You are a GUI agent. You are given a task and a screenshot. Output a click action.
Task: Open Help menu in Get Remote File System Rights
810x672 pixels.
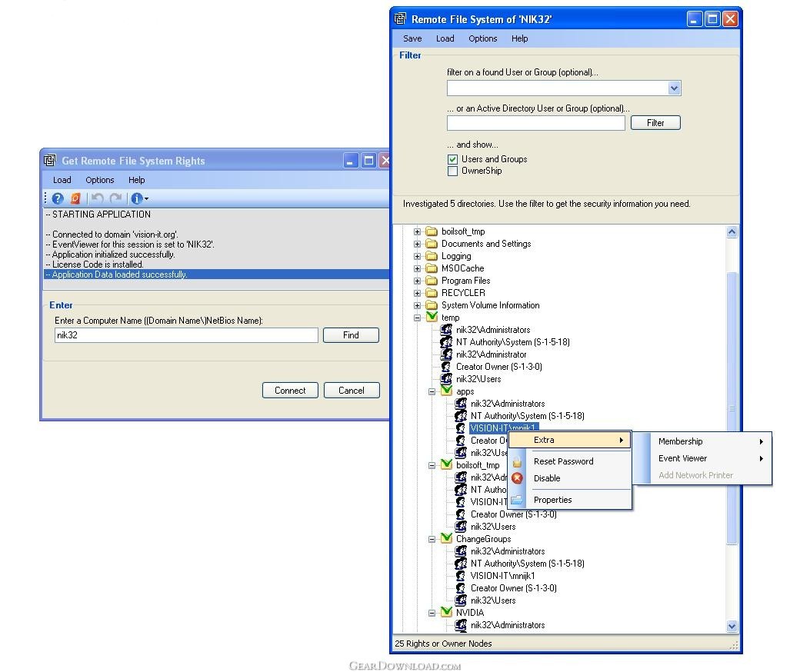pyautogui.click(x=136, y=180)
